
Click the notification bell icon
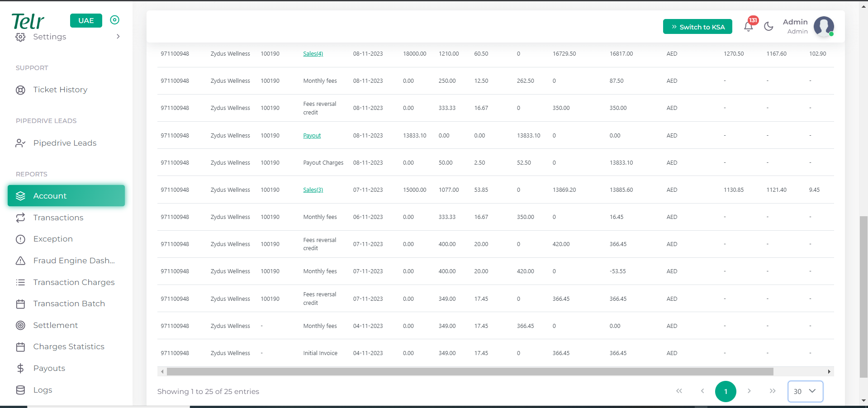(x=749, y=26)
